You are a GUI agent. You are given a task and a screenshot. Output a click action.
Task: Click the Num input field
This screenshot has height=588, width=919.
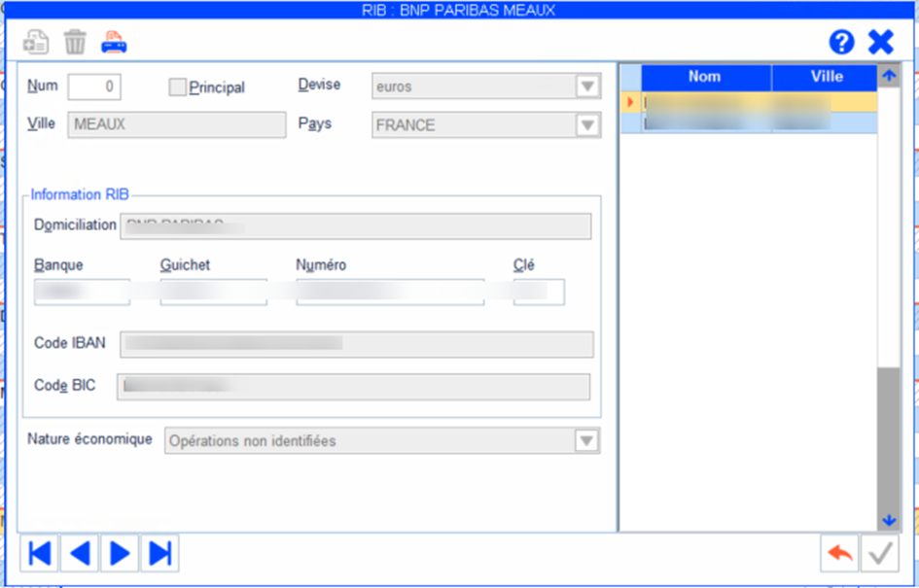(x=94, y=86)
